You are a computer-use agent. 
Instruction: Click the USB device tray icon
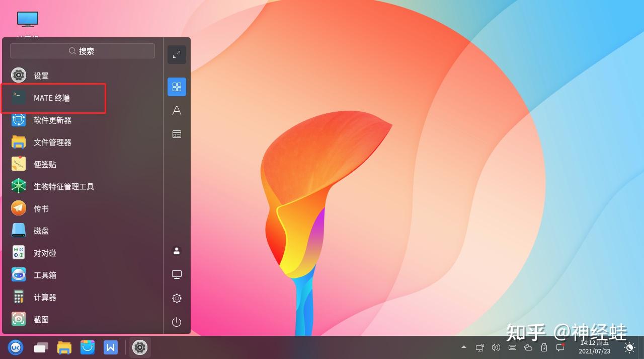click(x=544, y=347)
